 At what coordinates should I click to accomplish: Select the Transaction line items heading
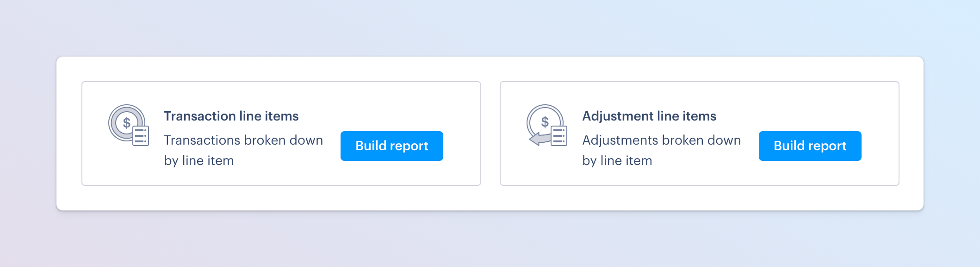(231, 116)
